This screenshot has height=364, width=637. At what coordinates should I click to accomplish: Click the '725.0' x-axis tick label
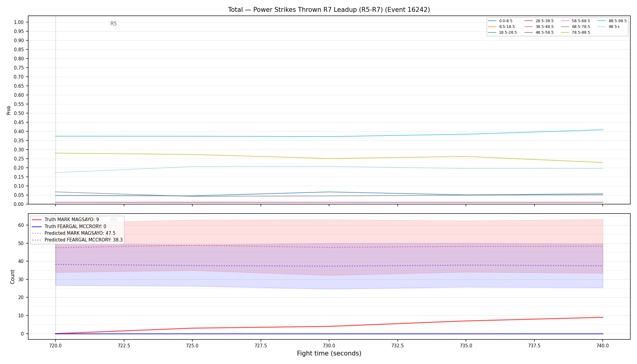point(192,345)
